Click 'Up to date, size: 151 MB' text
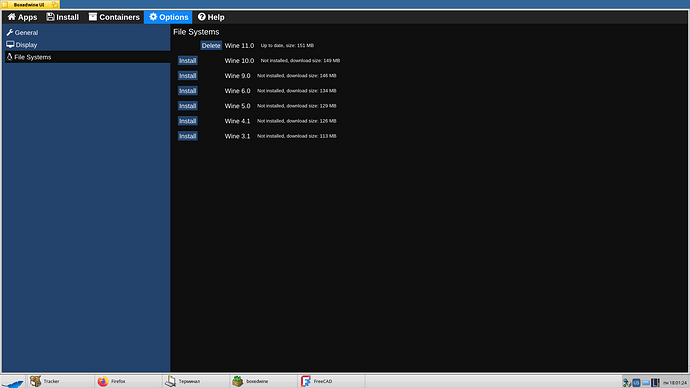The image size is (690, 388). (x=287, y=45)
